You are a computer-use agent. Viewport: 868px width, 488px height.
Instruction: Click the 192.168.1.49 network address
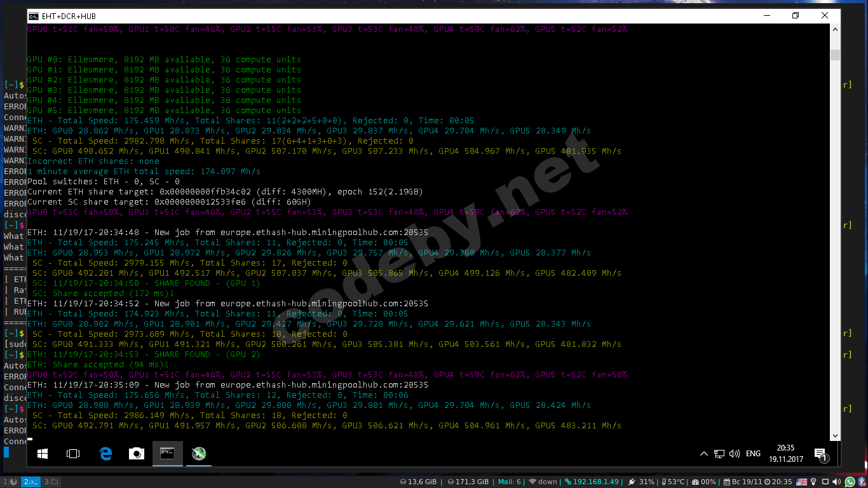(592, 482)
